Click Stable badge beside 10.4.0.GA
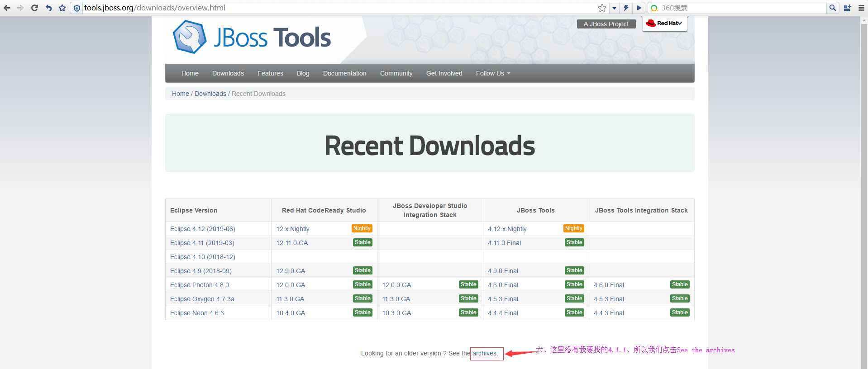This screenshot has height=369, width=868. click(x=362, y=312)
